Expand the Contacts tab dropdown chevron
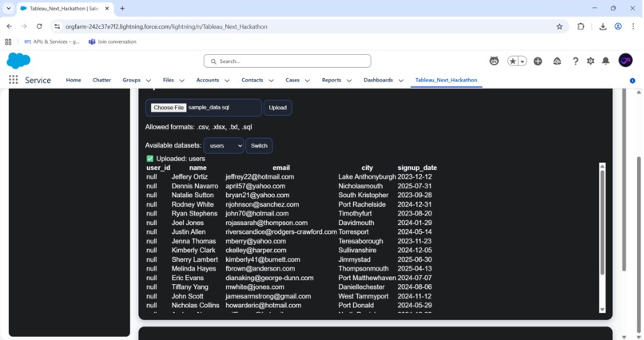The height and width of the screenshot is (340, 644). tap(271, 81)
